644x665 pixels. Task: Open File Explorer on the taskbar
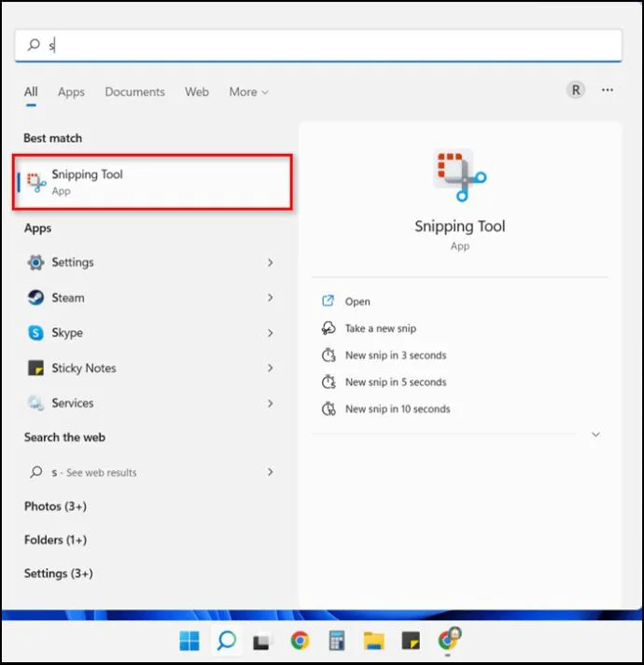pos(373,641)
